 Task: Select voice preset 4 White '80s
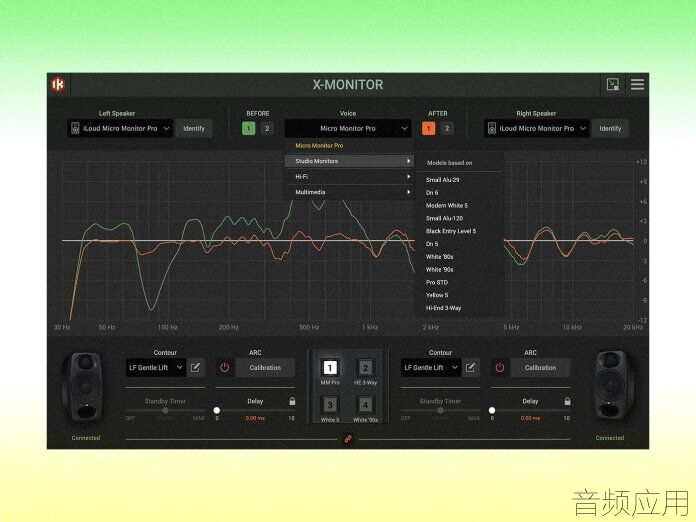[365, 405]
